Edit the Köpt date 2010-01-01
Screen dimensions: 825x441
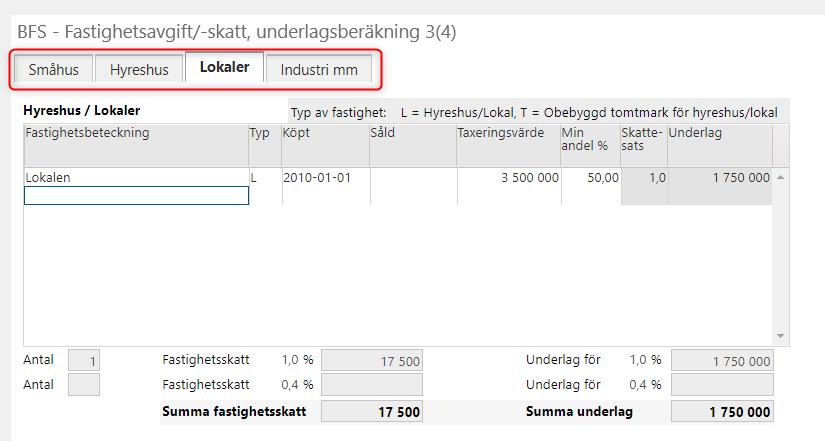pos(326,177)
